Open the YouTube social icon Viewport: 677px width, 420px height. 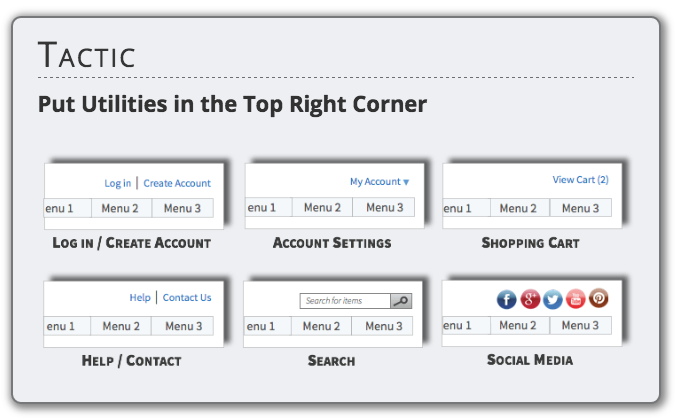[x=576, y=298]
